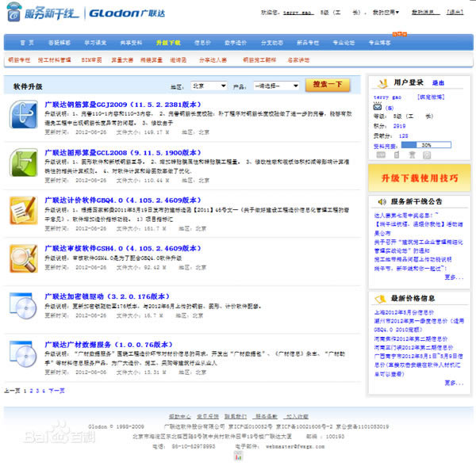
Task: Open the mail envelope icon in user panel
Action: [x=378, y=107]
